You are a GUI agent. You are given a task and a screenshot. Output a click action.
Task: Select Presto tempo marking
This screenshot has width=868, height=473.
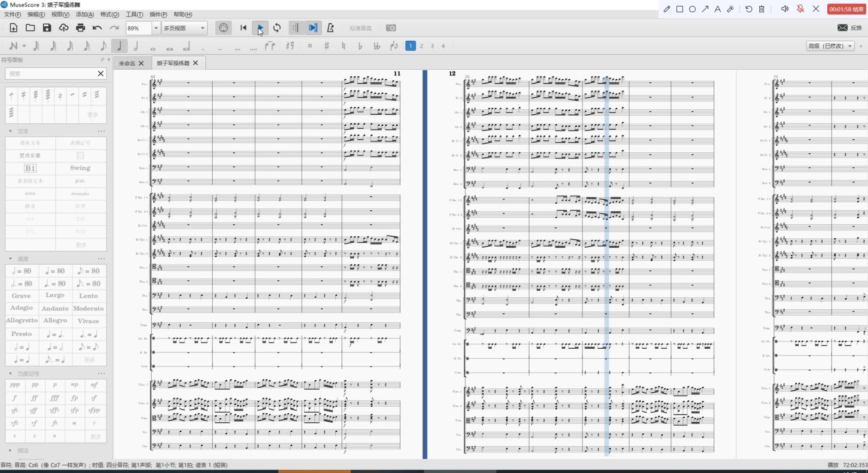[x=21, y=334]
